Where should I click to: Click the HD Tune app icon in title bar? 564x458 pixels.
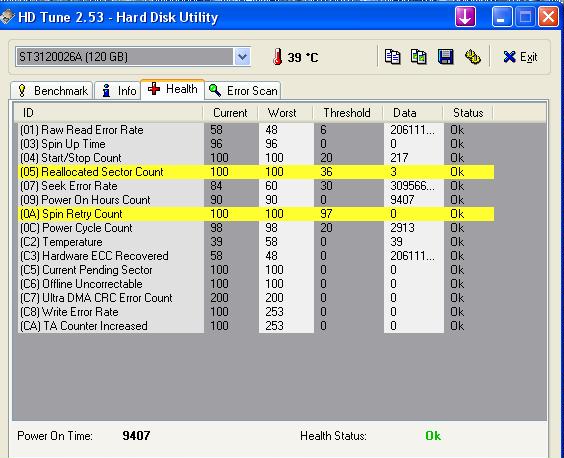(x=7, y=17)
